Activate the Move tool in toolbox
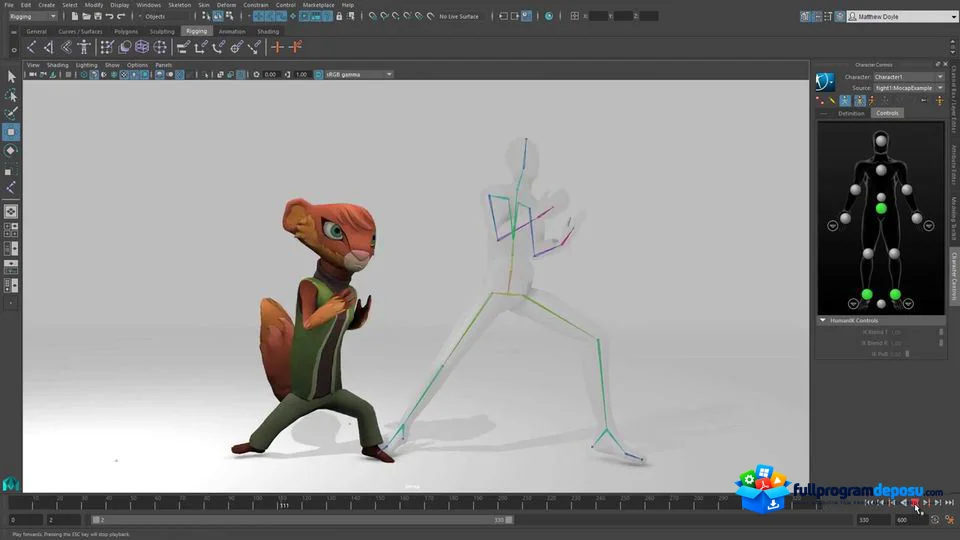960x540 pixels. tap(11, 132)
